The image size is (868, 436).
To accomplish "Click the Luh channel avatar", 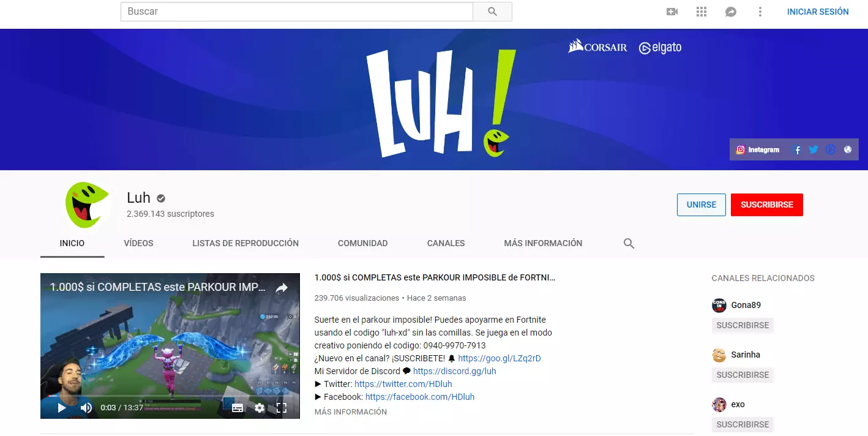I will point(88,205).
